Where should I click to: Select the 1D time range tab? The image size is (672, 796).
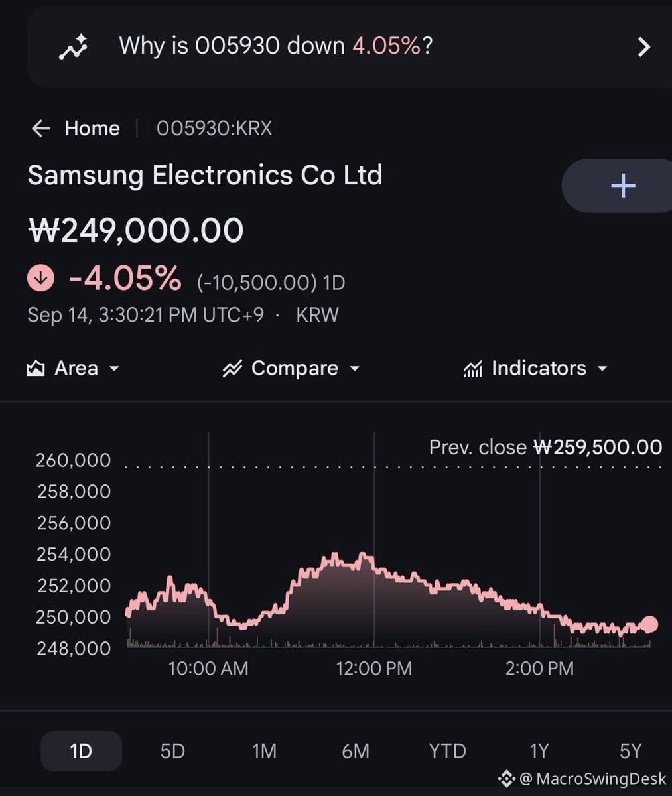[x=81, y=751]
